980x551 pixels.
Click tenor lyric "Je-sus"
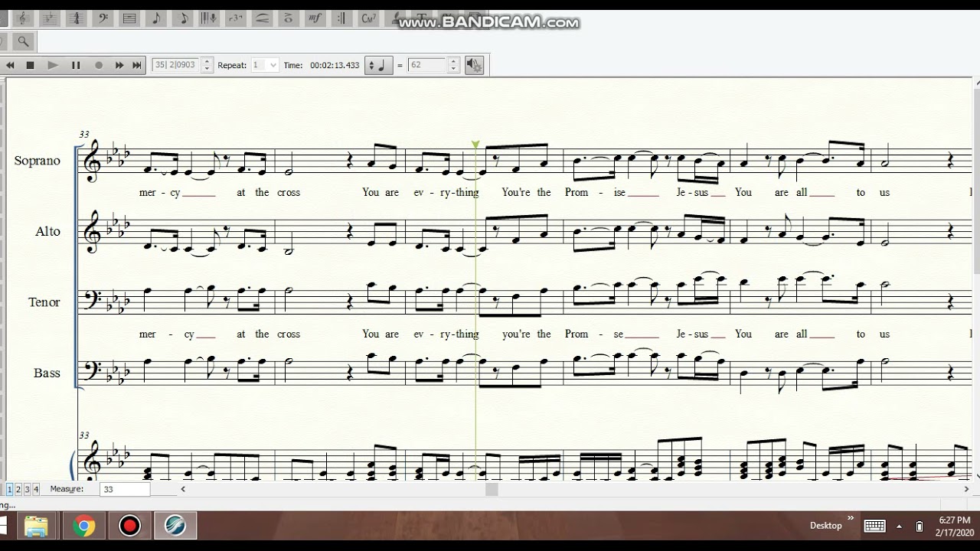pyautogui.click(x=693, y=334)
